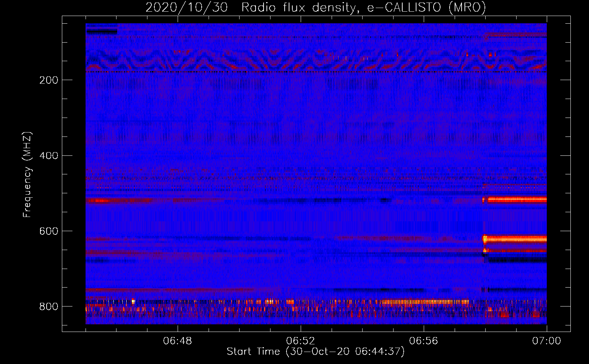Select the 800 frequency tick label
The image size is (589, 364).
pos(48,307)
